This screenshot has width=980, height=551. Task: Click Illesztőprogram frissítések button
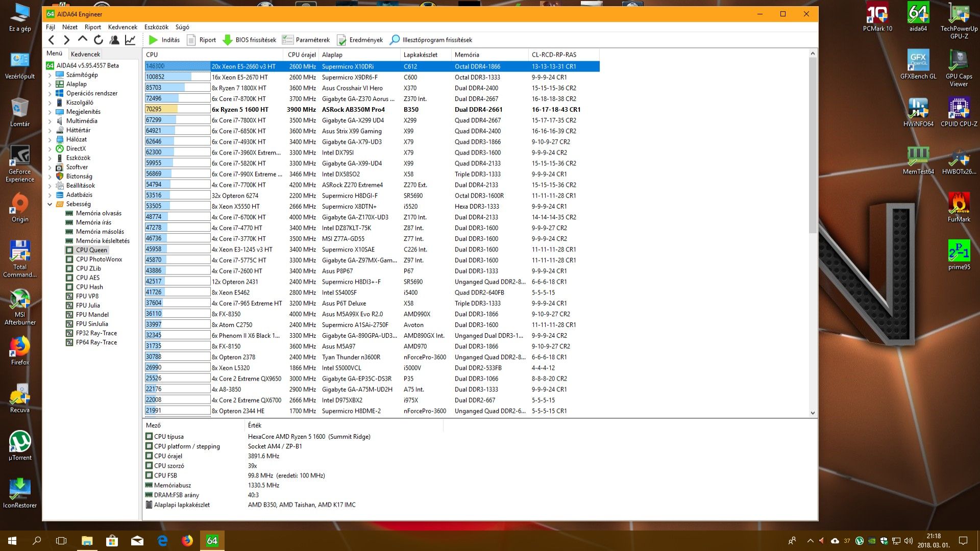431,40
